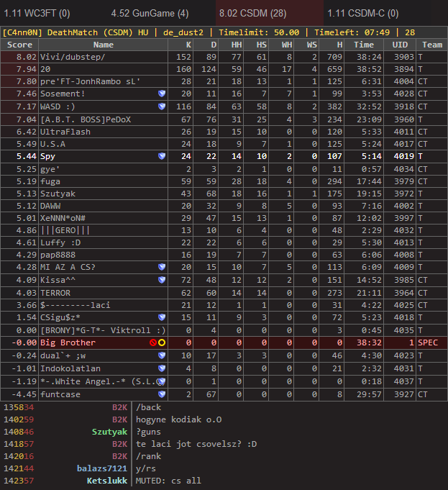Click the yellow circle icon beside Big Brother
Image resolution: width=448 pixels, height=490 pixels.
(x=163, y=342)
